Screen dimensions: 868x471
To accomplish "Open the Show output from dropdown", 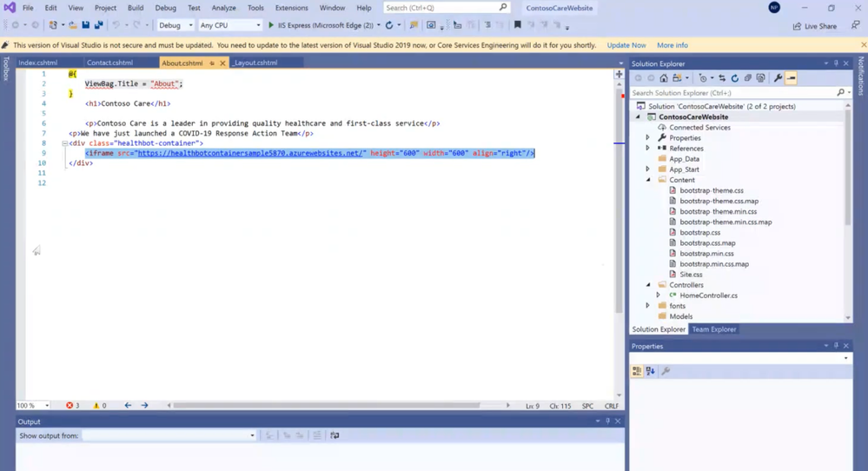I will [x=169, y=435].
